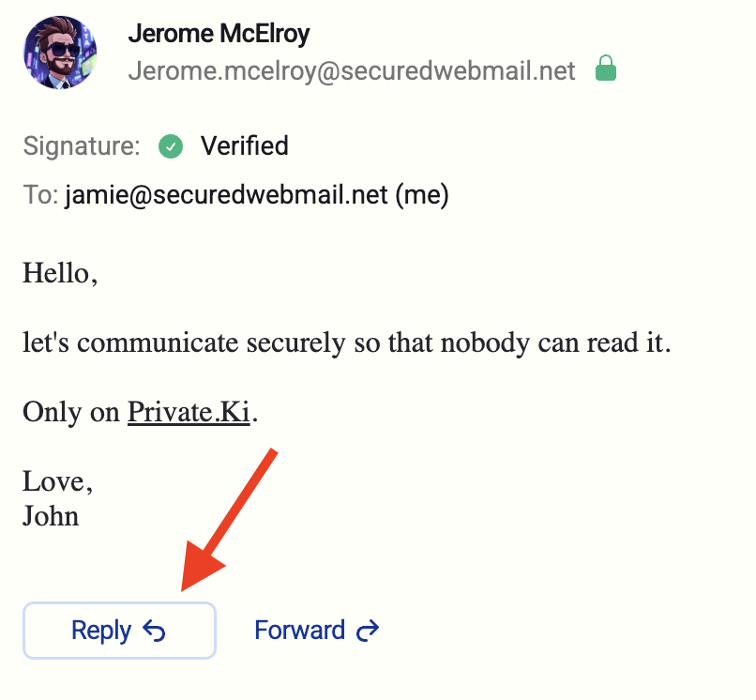This screenshot has width=756, height=700.
Task: Click the green verified checkmark icon
Action: (171, 146)
